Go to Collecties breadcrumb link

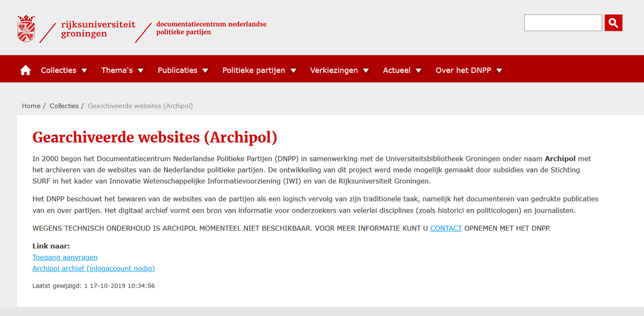tap(64, 106)
